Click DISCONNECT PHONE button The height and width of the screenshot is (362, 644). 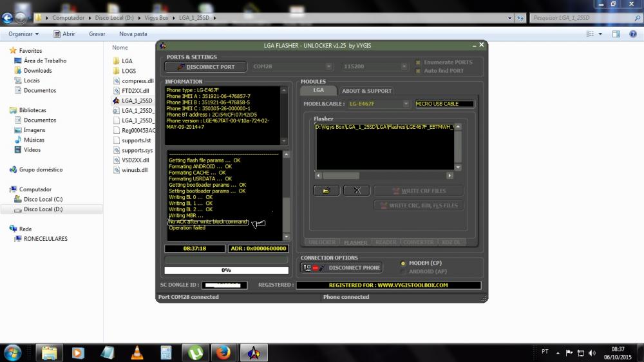(x=342, y=268)
